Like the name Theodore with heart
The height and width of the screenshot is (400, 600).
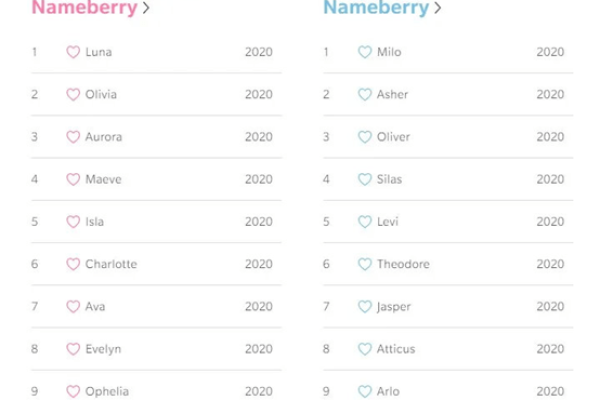pyautogui.click(x=365, y=265)
